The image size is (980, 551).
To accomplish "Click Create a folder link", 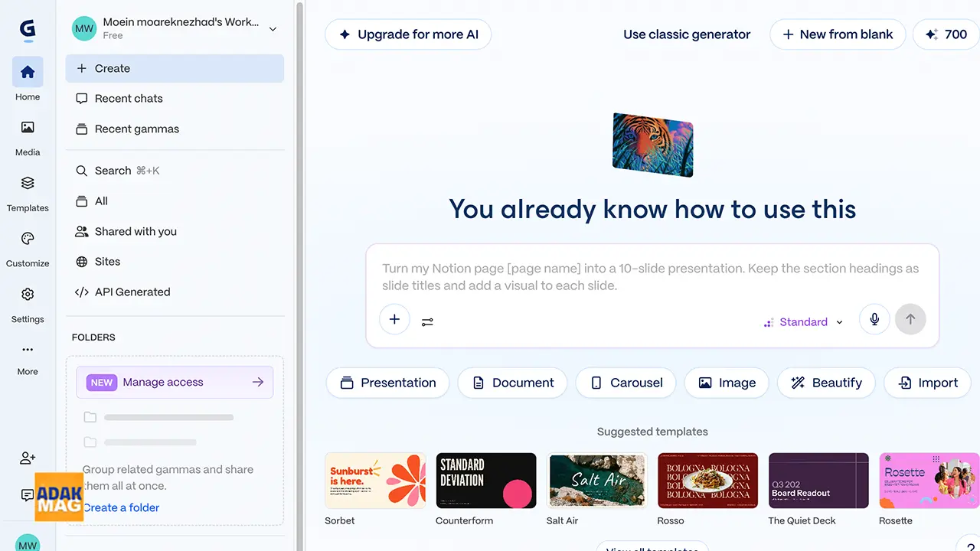I will (x=121, y=507).
